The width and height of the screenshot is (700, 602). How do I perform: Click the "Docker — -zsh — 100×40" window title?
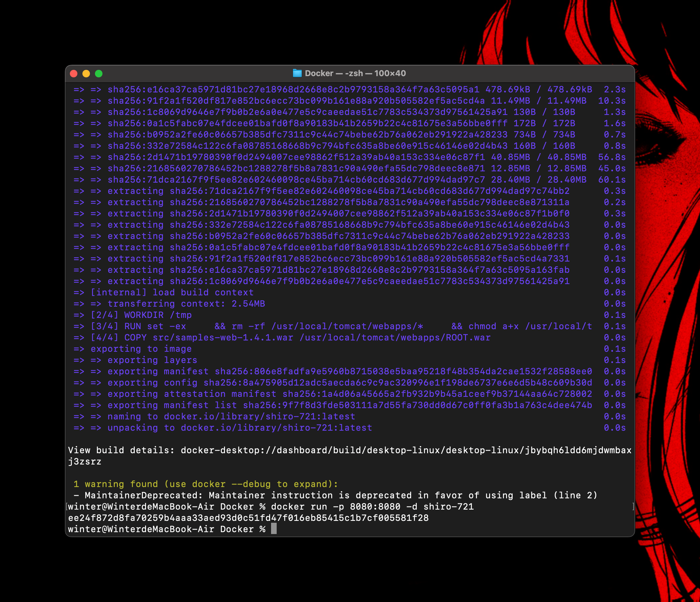point(355,73)
